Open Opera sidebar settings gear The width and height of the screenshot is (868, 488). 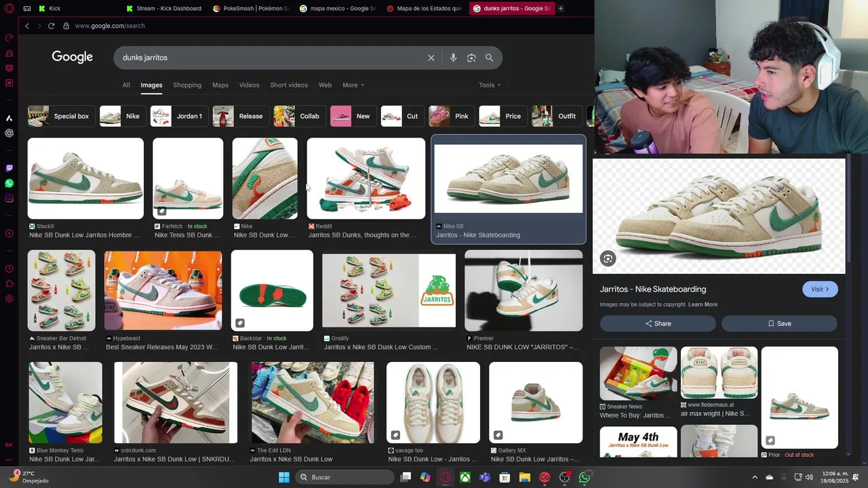[x=9, y=298]
